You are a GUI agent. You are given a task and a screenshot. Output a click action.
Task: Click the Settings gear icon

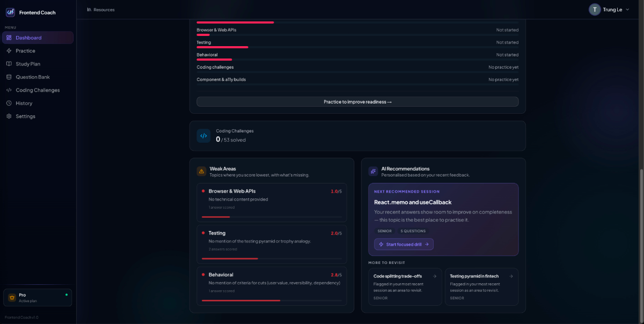click(x=9, y=116)
